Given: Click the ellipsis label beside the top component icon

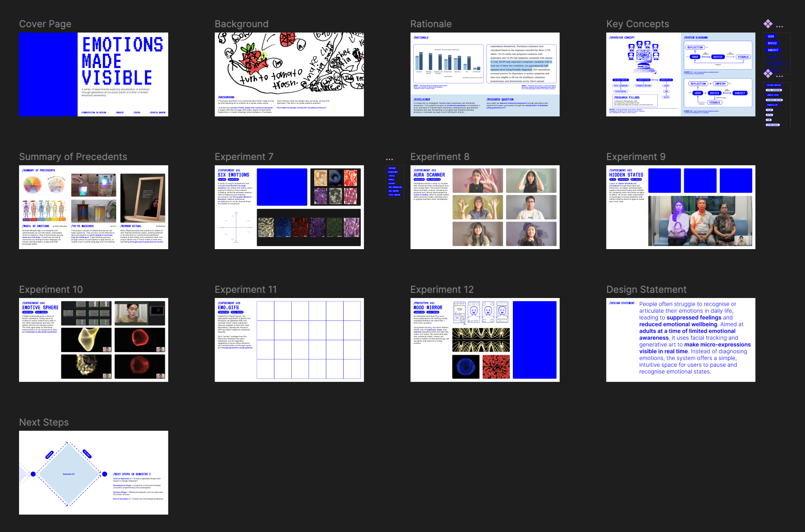Looking at the screenshot, I should (x=779, y=26).
